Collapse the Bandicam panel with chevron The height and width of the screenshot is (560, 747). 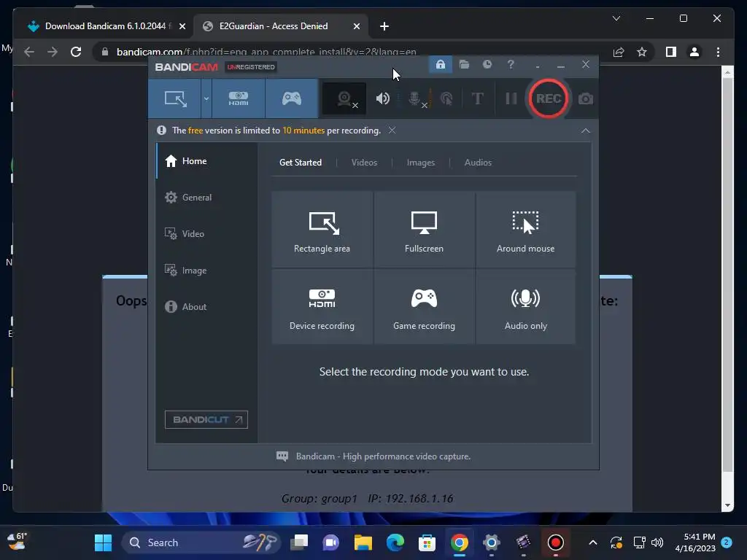(586, 131)
